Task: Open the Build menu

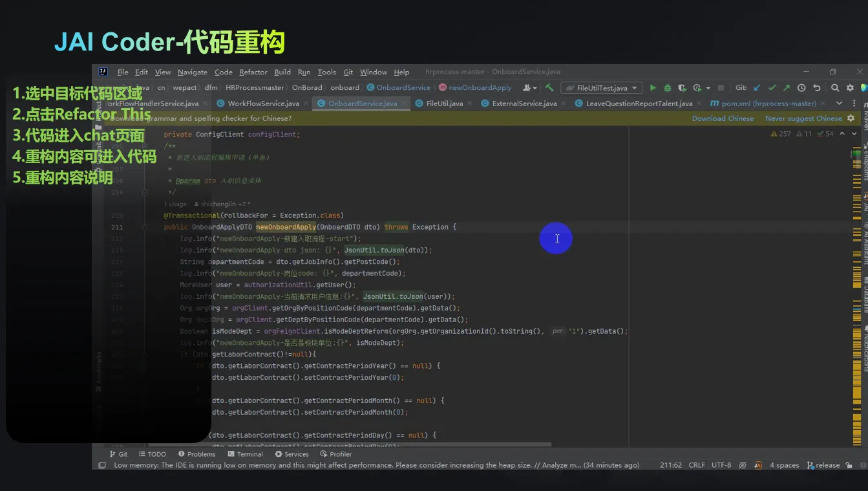Action: (282, 72)
